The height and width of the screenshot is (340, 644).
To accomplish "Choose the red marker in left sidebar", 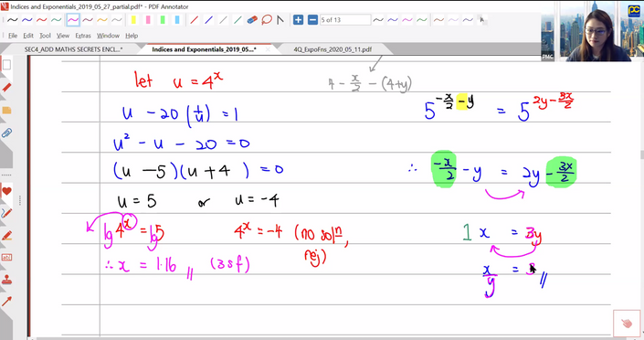I will [x=6, y=88].
